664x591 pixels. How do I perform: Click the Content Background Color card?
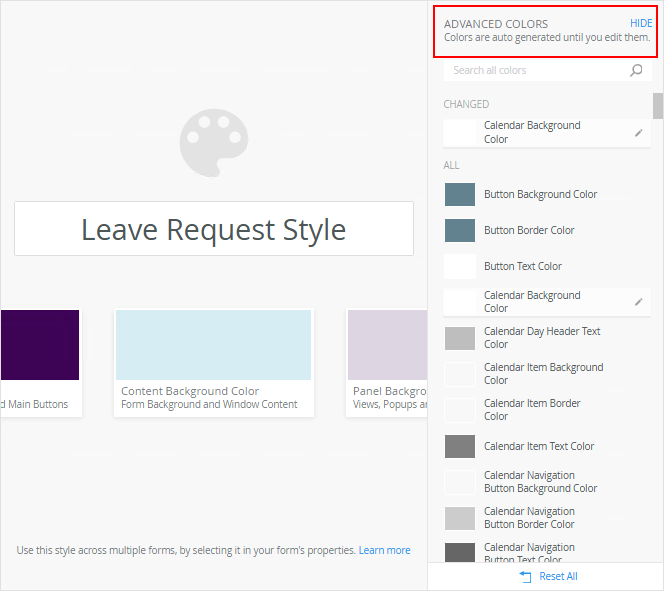213,362
